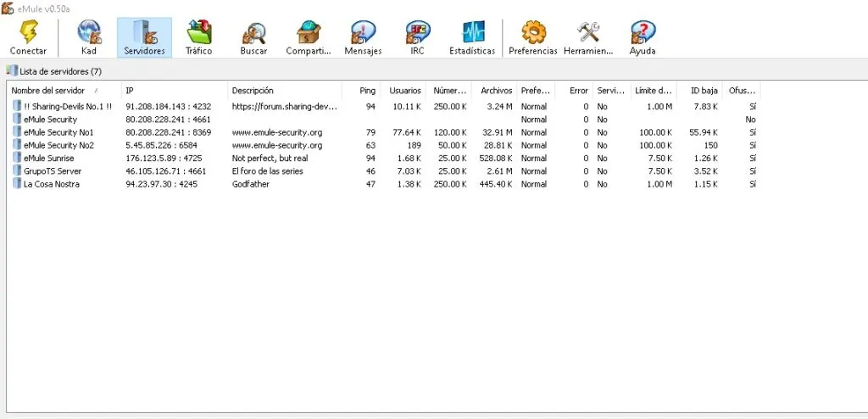Screen dimensions: 868x419
Task: Sort by the Número column header
Action: (x=448, y=91)
